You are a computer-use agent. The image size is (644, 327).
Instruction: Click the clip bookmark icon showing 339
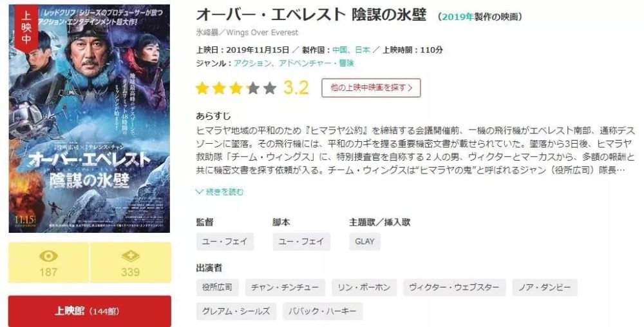[x=131, y=263]
